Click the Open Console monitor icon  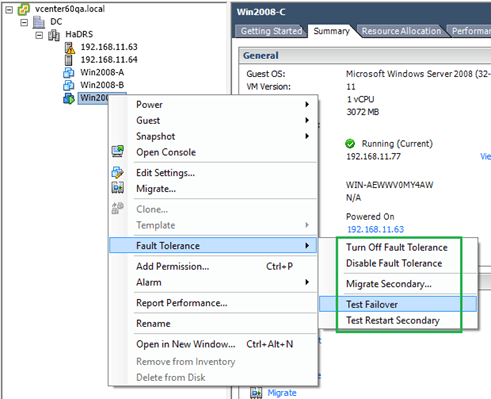click(x=118, y=151)
